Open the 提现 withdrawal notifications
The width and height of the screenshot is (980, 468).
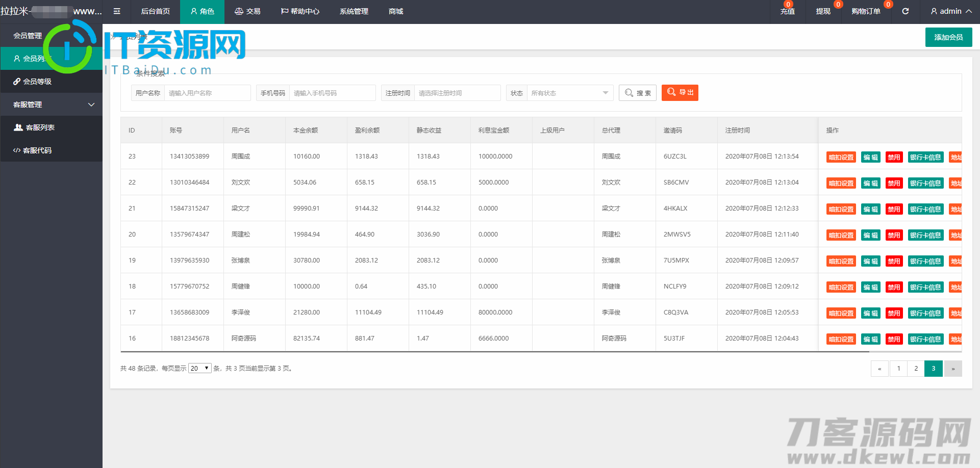point(823,11)
